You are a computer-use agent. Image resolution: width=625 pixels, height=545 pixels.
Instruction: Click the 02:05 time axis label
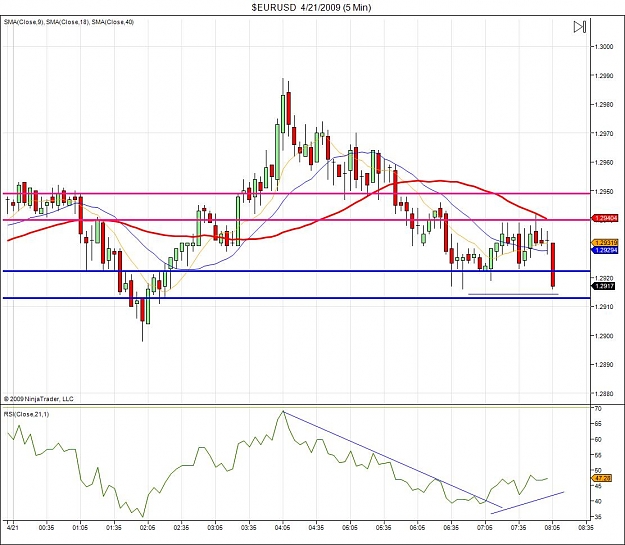tap(147, 527)
